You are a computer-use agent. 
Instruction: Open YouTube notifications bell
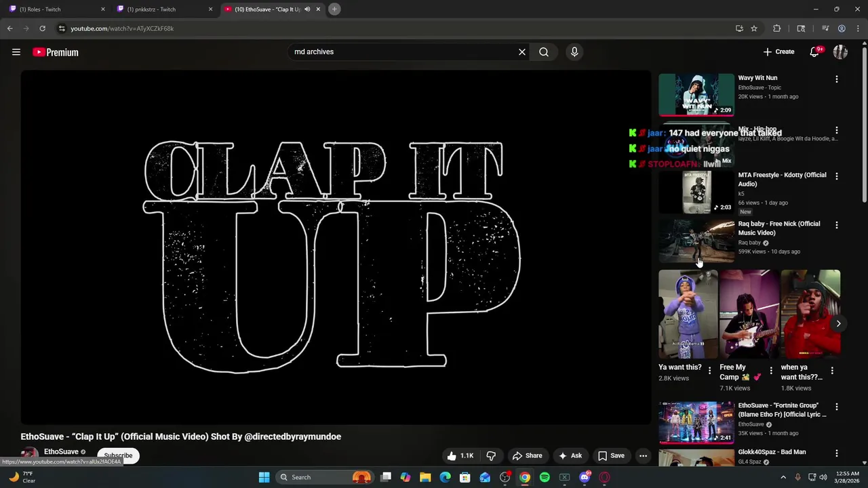pos(815,52)
